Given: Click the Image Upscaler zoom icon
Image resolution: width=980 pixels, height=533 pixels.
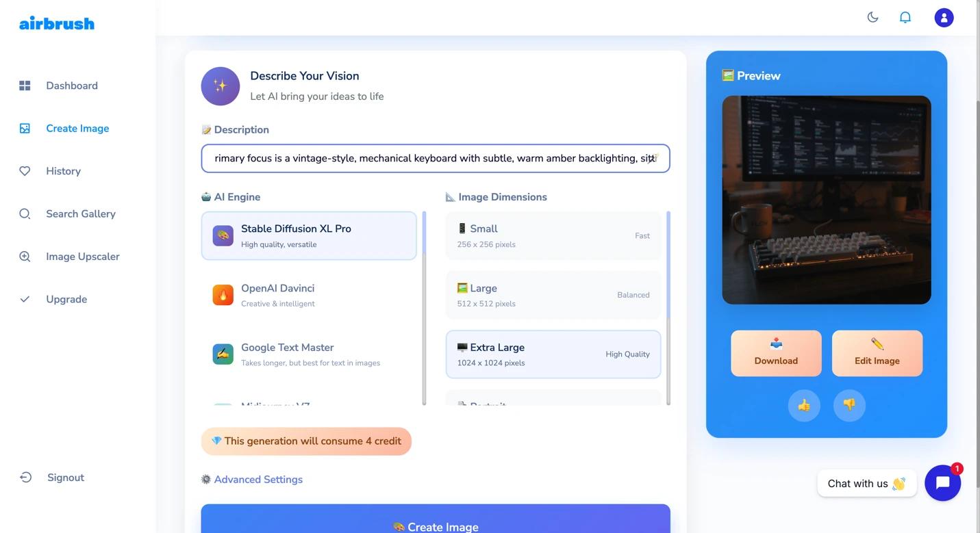Looking at the screenshot, I should 25,257.
